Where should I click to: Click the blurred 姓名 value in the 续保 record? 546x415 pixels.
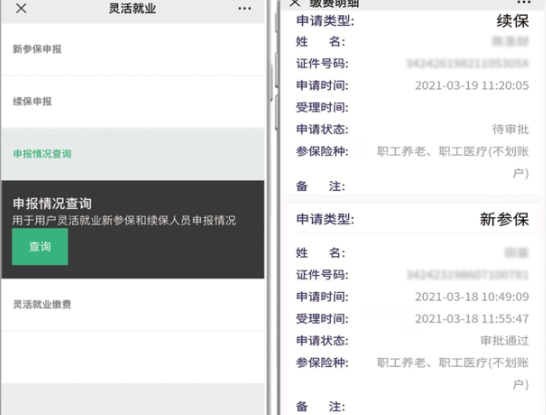[x=510, y=42]
